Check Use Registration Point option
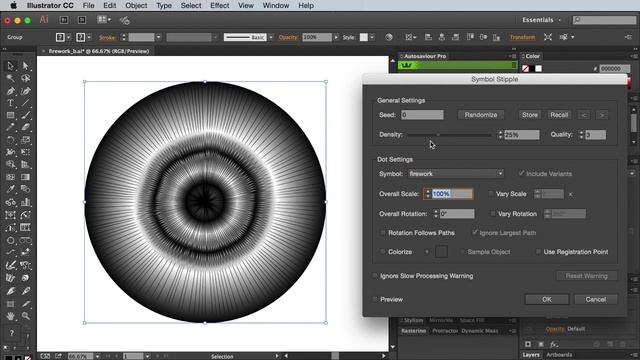Viewport: 640px width, 360px height. click(x=538, y=252)
